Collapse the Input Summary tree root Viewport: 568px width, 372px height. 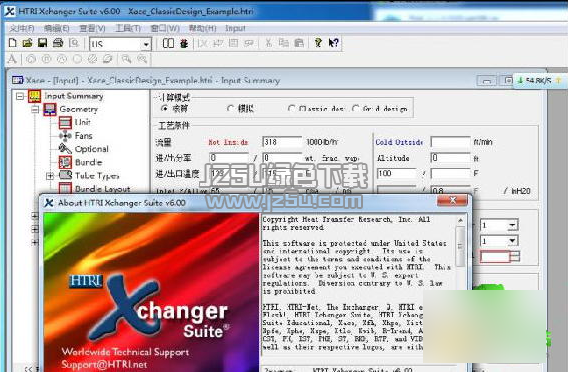click(20, 96)
